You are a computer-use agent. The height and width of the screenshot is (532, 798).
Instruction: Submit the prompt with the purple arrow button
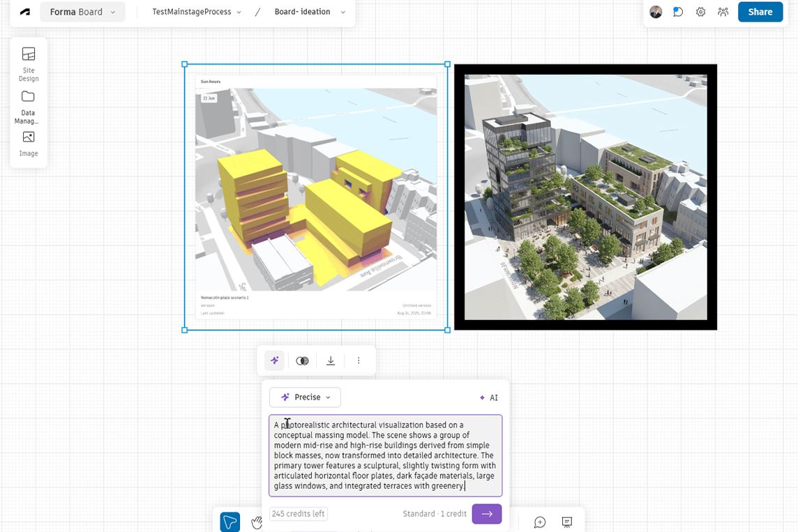click(486, 514)
